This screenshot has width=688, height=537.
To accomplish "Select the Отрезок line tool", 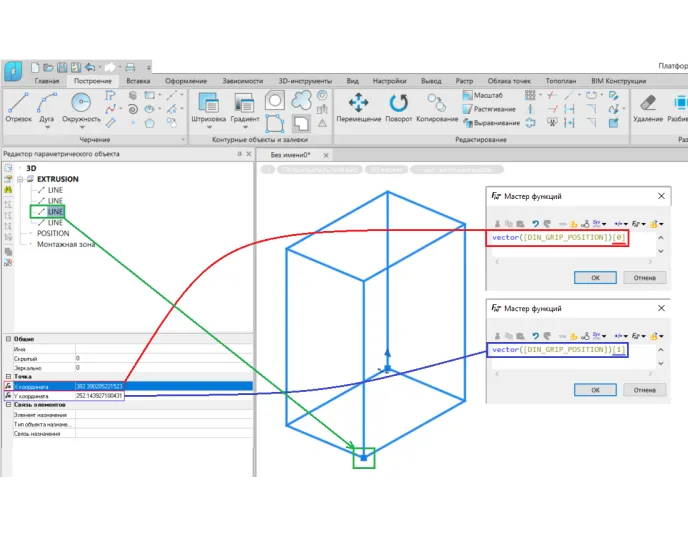I will pos(18,107).
